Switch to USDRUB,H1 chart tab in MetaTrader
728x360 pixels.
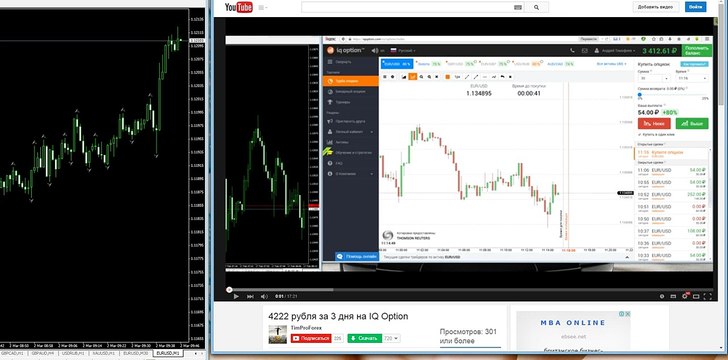pos(74,353)
